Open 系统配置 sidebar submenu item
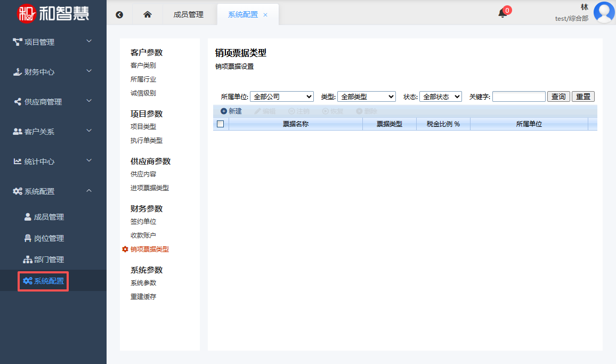Viewport: 616px width, 364px height. tap(44, 281)
